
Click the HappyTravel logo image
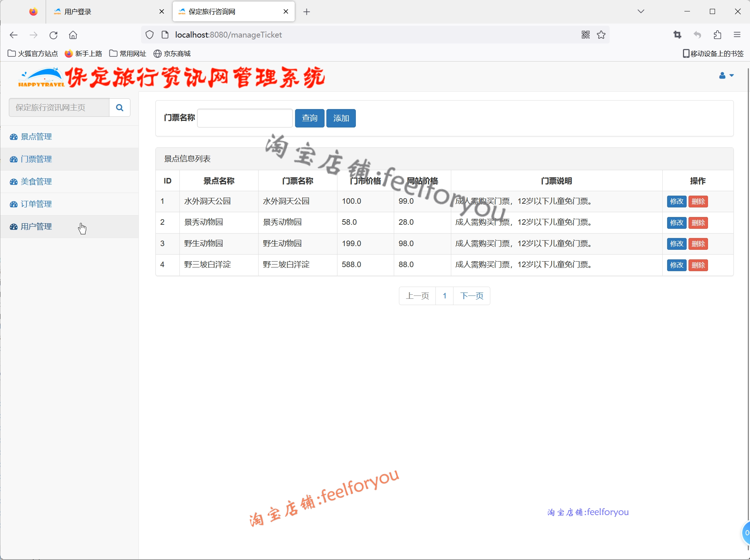(x=41, y=77)
